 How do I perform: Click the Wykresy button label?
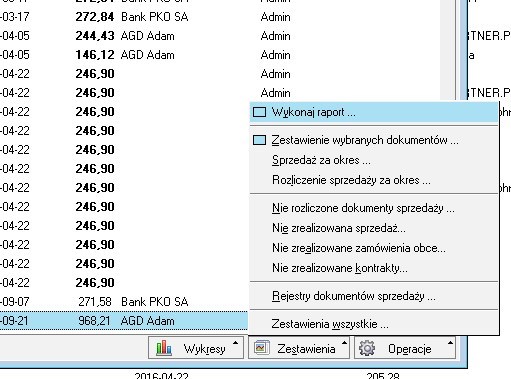(x=204, y=349)
